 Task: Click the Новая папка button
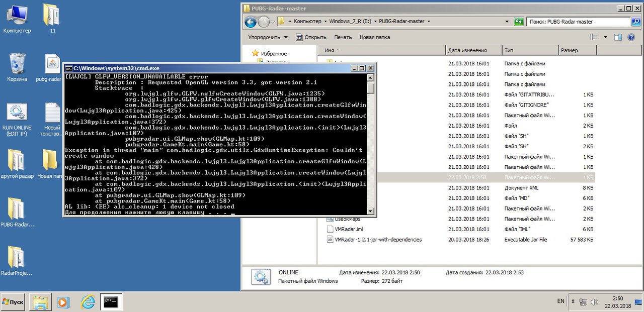(x=374, y=37)
